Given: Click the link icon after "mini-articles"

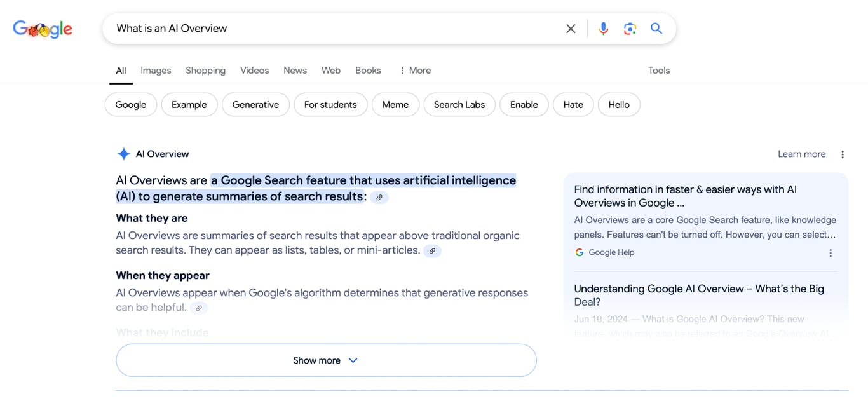Looking at the screenshot, I should pos(432,251).
